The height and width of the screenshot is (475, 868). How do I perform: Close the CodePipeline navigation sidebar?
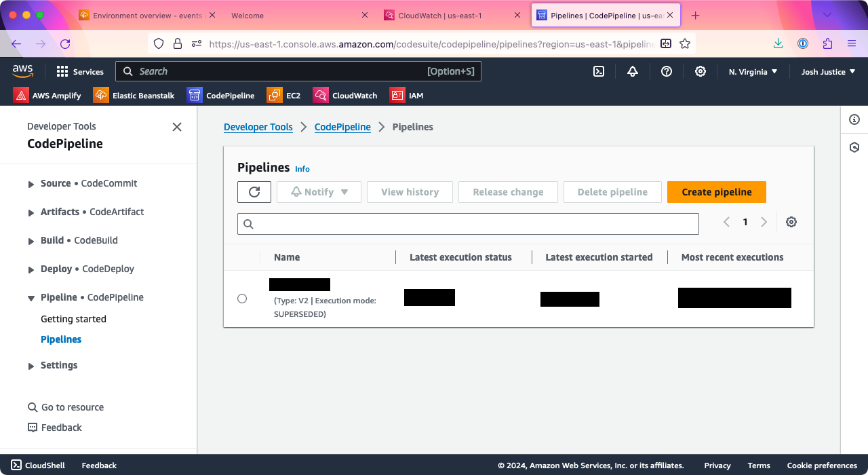[177, 127]
